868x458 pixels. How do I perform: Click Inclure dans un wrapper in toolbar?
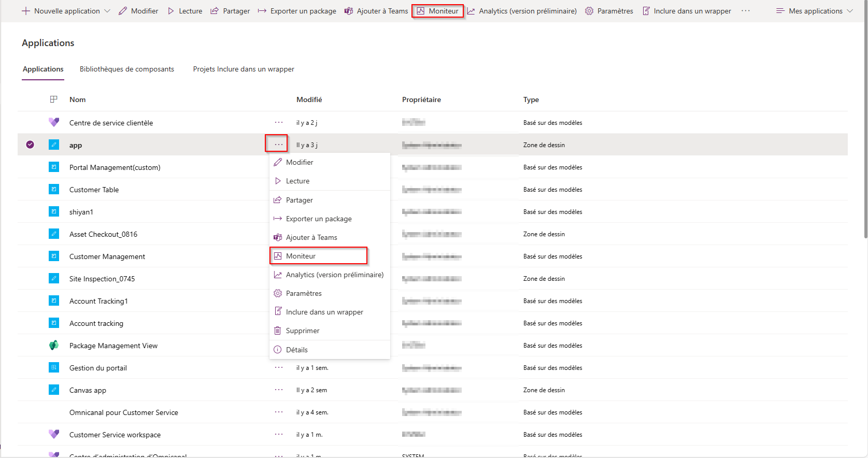687,11
